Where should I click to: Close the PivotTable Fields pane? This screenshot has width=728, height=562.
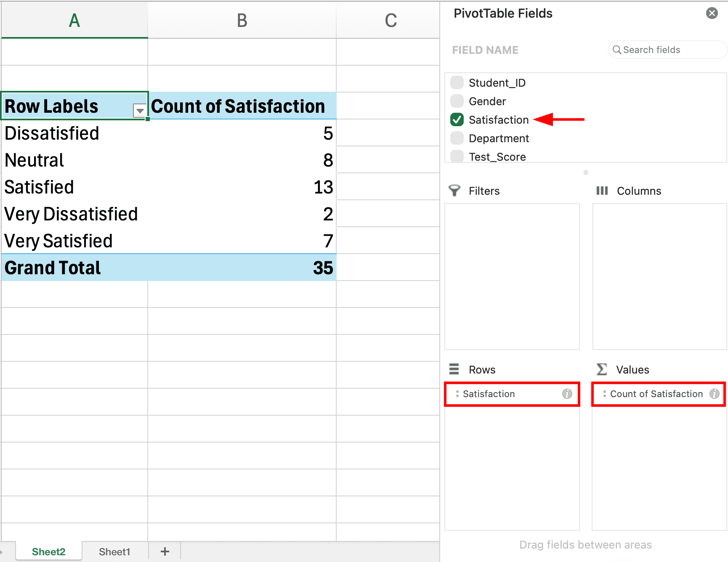point(712,13)
